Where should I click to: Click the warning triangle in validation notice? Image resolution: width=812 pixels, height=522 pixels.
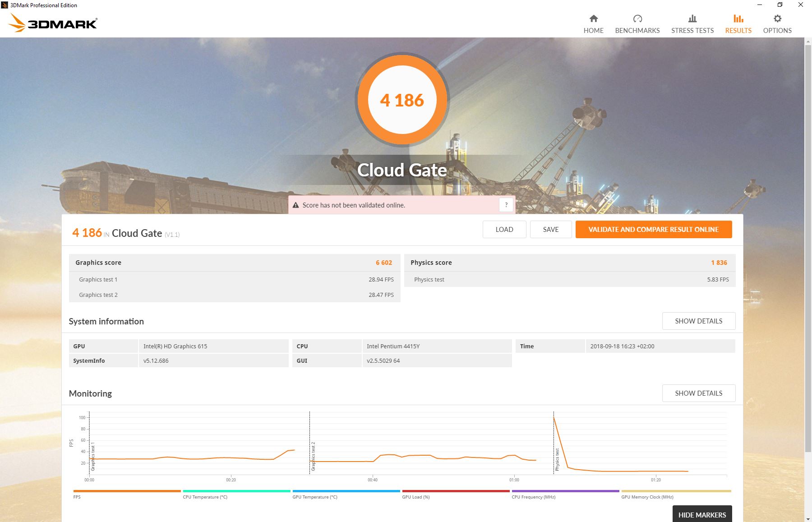pos(295,205)
